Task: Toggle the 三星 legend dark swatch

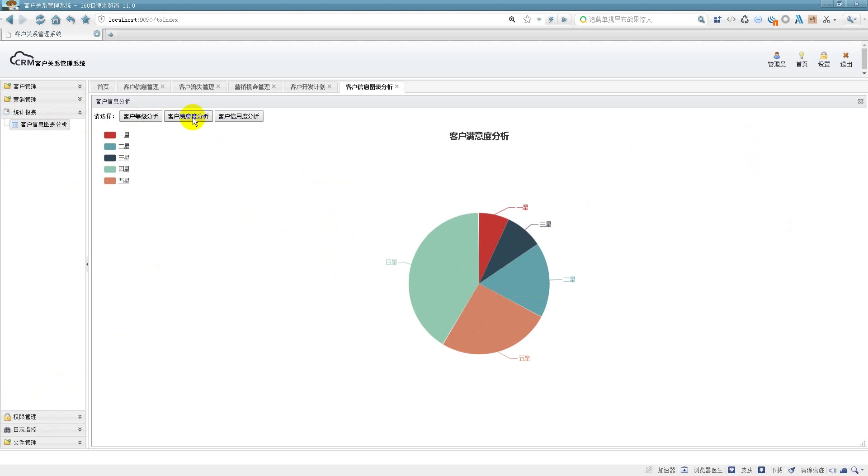Action: (x=110, y=157)
